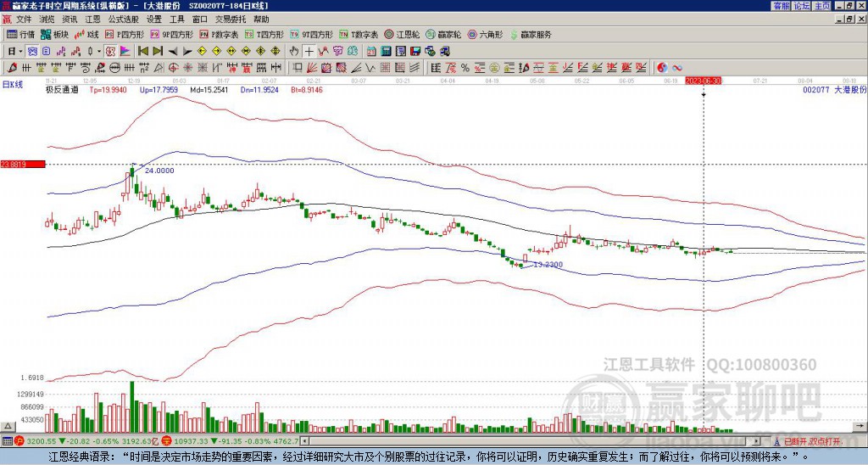The image size is (868, 465).
Task: Click the red 23.8819 price tag
Action: (x=22, y=164)
